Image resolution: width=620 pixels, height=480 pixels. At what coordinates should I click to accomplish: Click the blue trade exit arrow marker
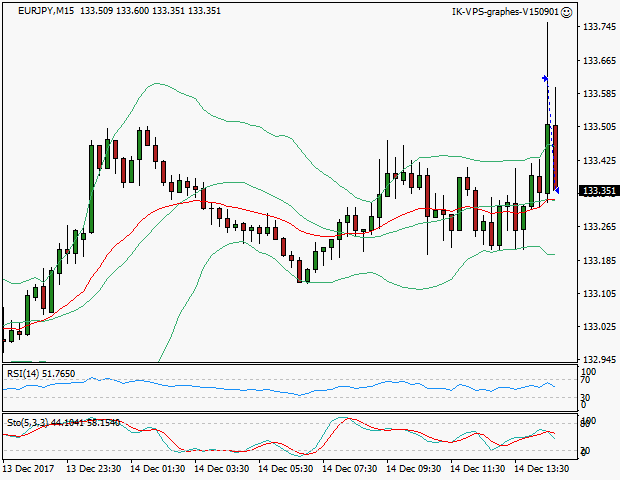pyautogui.click(x=556, y=189)
